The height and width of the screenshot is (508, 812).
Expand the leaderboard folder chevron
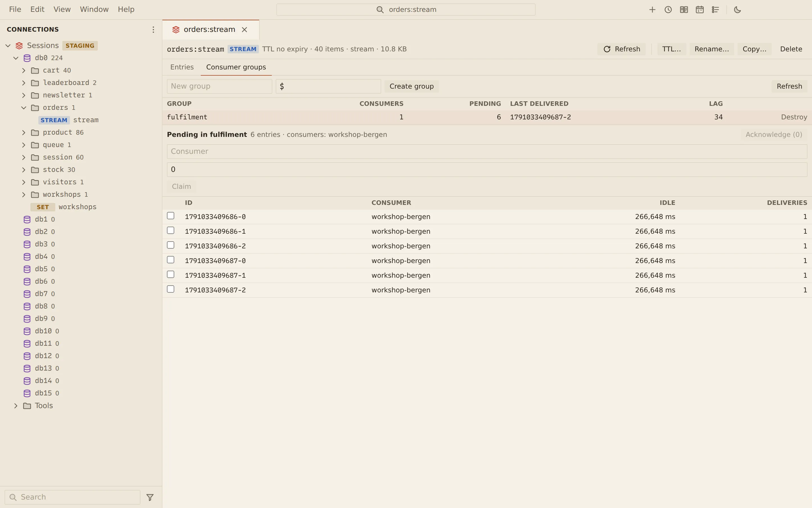point(23,83)
